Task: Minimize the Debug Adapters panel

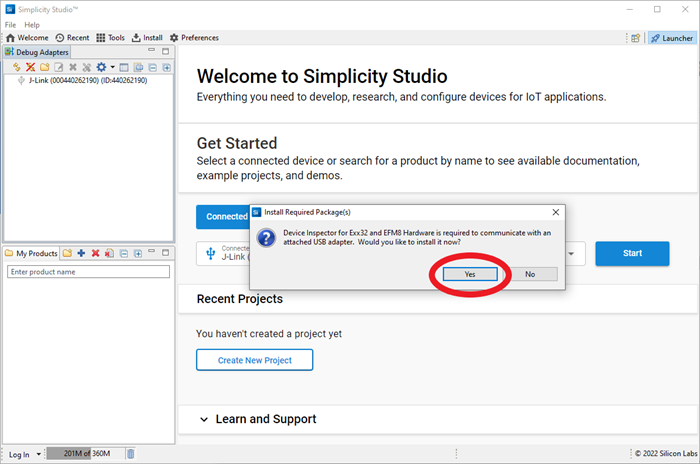Action: 151,50
